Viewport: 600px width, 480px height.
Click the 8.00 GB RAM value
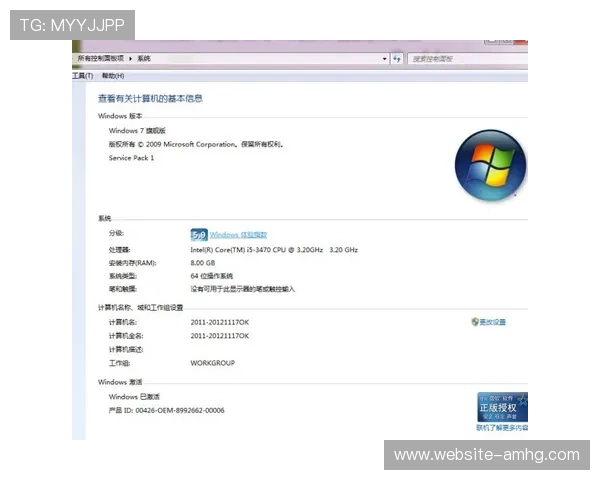[x=203, y=263]
